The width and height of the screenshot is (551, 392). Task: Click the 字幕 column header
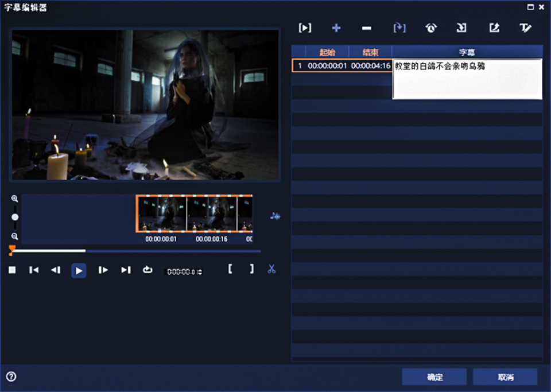[x=467, y=52]
